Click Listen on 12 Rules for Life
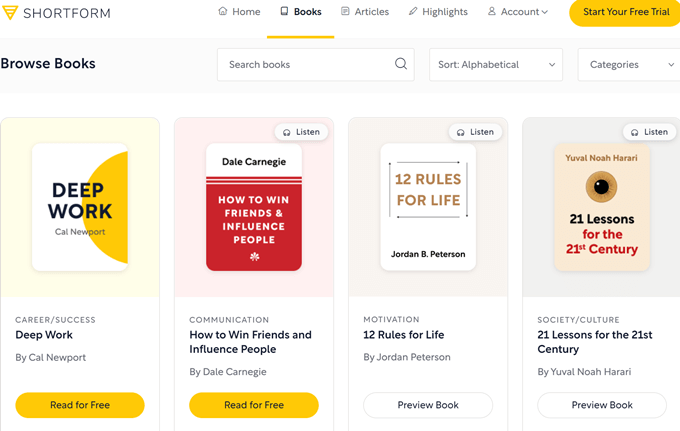680x431 pixels. pos(475,132)
